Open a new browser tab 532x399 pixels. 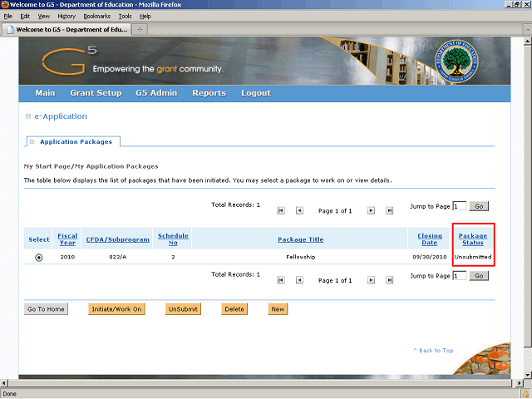click(140, 30)
